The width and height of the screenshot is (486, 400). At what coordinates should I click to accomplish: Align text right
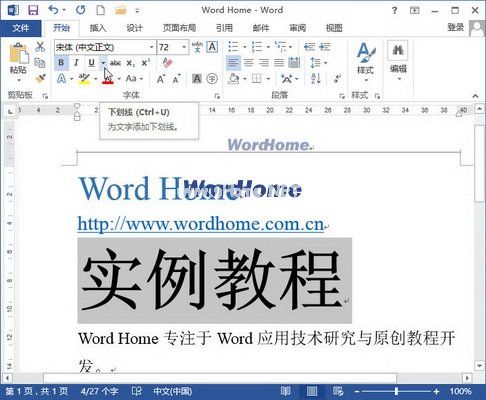click(x=264, y=62)
